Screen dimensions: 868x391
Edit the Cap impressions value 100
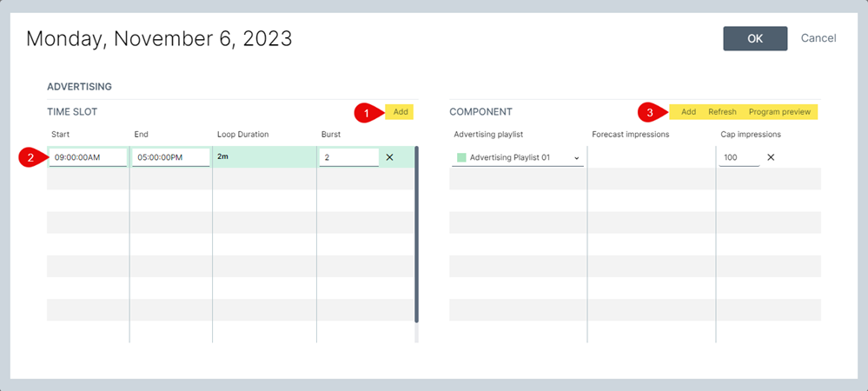click(x=739, y=157)
